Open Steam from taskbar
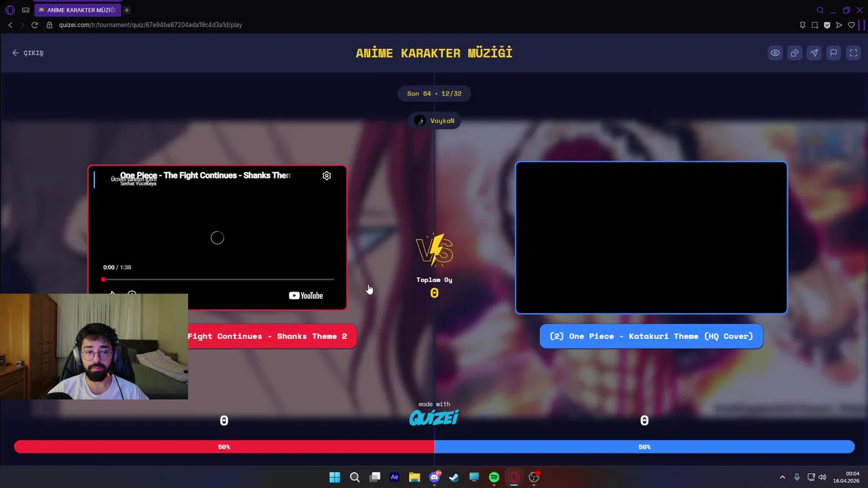Image resolution: width=868 pixels, height=488 pixels. 454,477
